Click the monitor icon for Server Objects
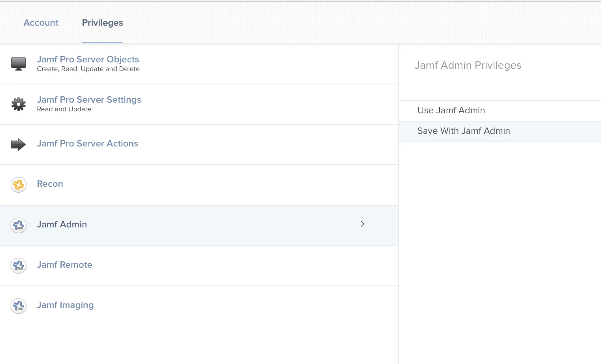 click(x=19, y=64)
